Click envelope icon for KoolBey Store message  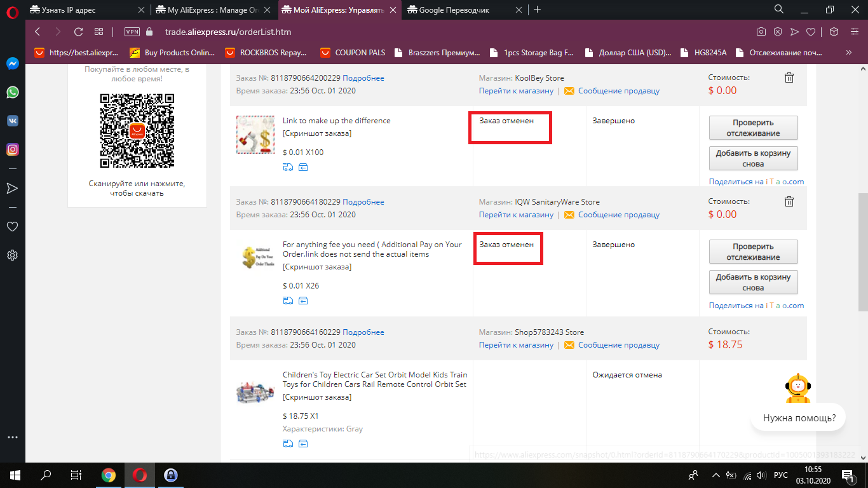pyautogui.click(x=569, y=91)
